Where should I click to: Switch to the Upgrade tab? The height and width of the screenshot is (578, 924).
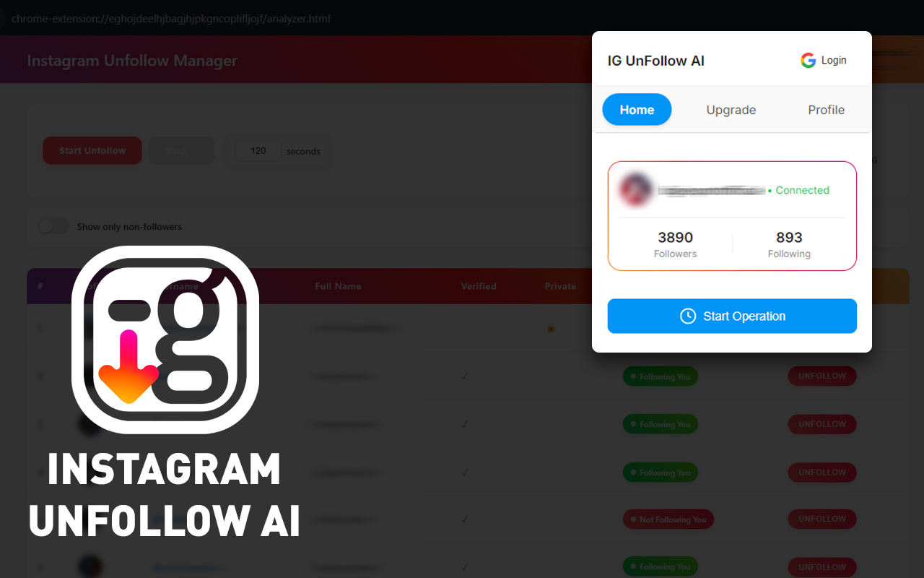731,110
